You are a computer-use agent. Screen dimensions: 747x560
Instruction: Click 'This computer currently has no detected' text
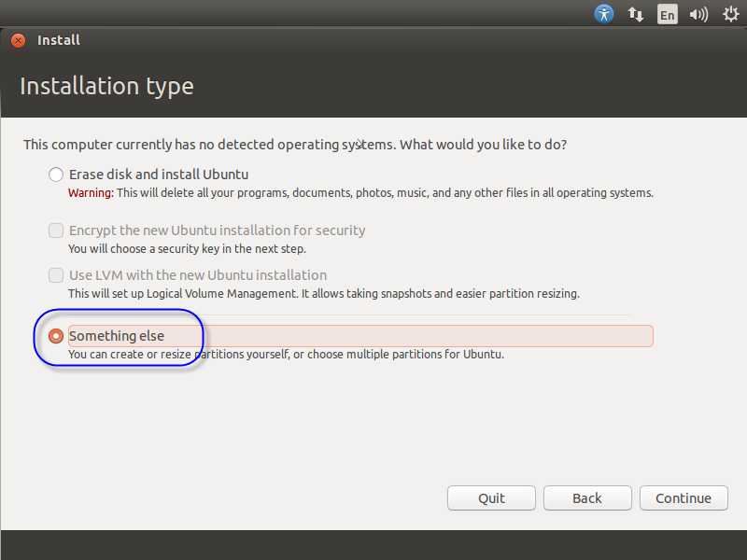(x=295, y=145)
